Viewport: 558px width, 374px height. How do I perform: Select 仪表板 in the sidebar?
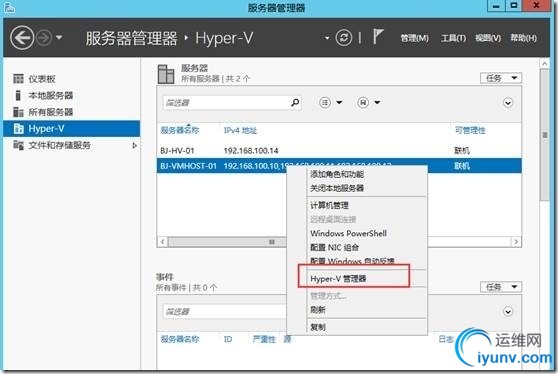[72, 79]
